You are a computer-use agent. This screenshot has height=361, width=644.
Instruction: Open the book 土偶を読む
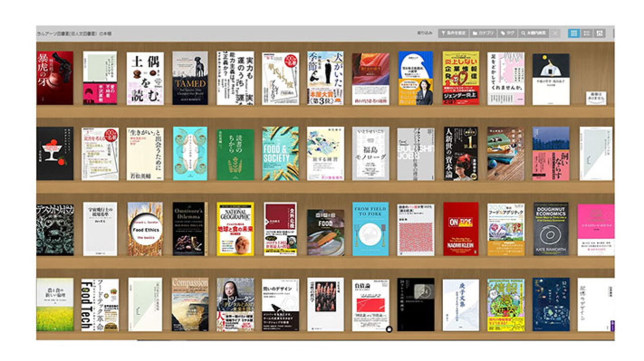pos(145,78)
